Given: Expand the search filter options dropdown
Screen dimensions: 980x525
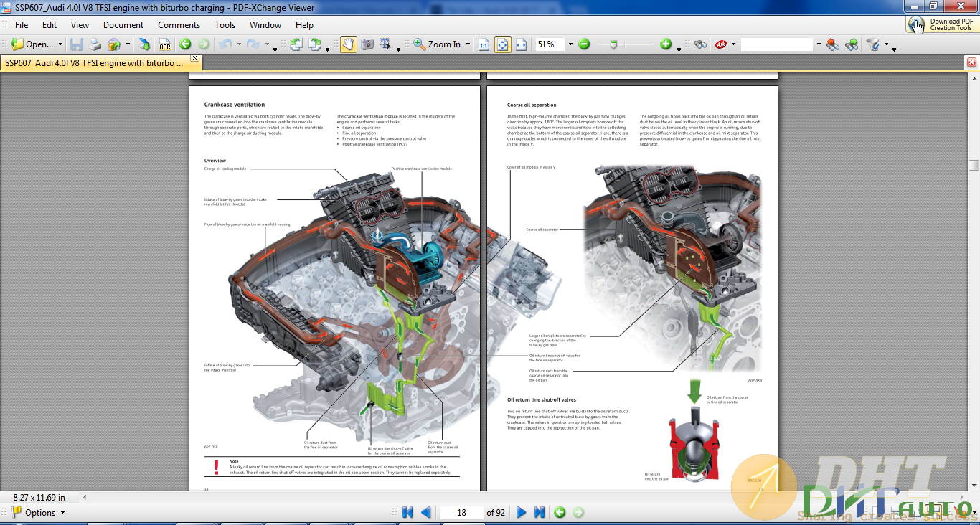Looking at the screenshot, I should tap(886, 44).
